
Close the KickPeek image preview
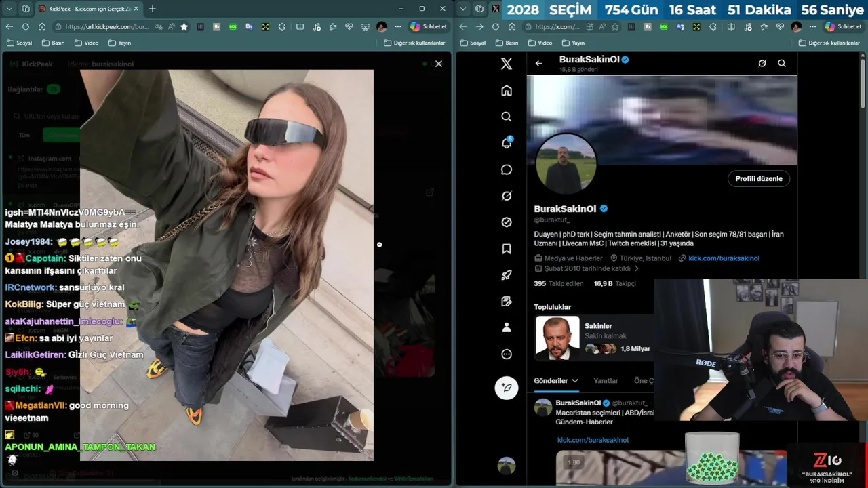tap(439, 64)
